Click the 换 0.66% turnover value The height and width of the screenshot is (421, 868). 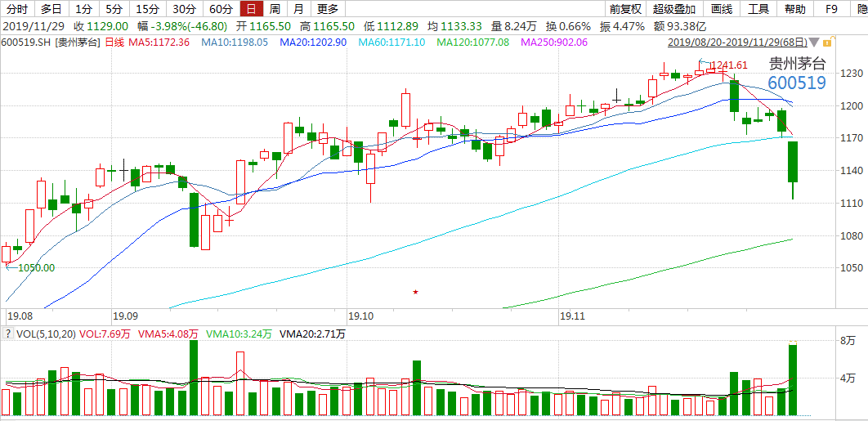[x=567, y=26]
